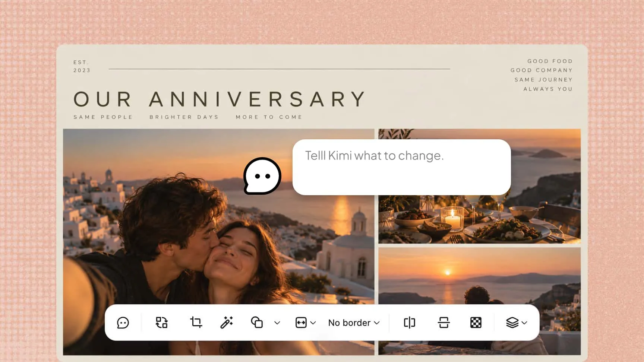Click the EST. 2023 text

point(82,66)
